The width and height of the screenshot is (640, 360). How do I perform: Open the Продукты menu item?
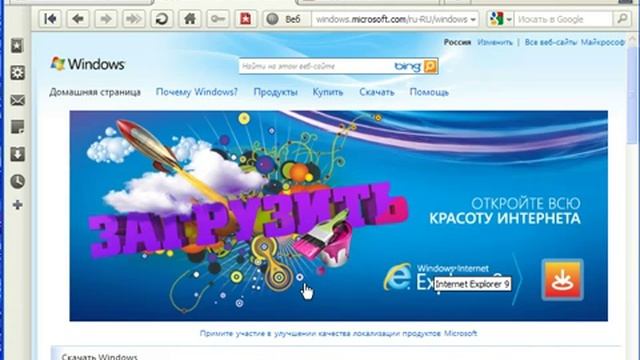click(x=276, y=92)
